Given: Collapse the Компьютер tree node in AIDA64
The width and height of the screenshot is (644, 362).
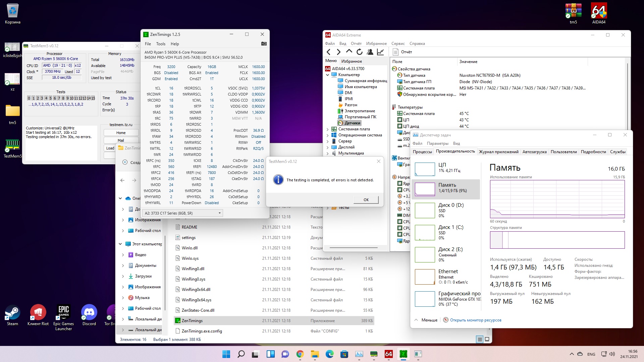Looking at the screenshot, I should point(328,75).
